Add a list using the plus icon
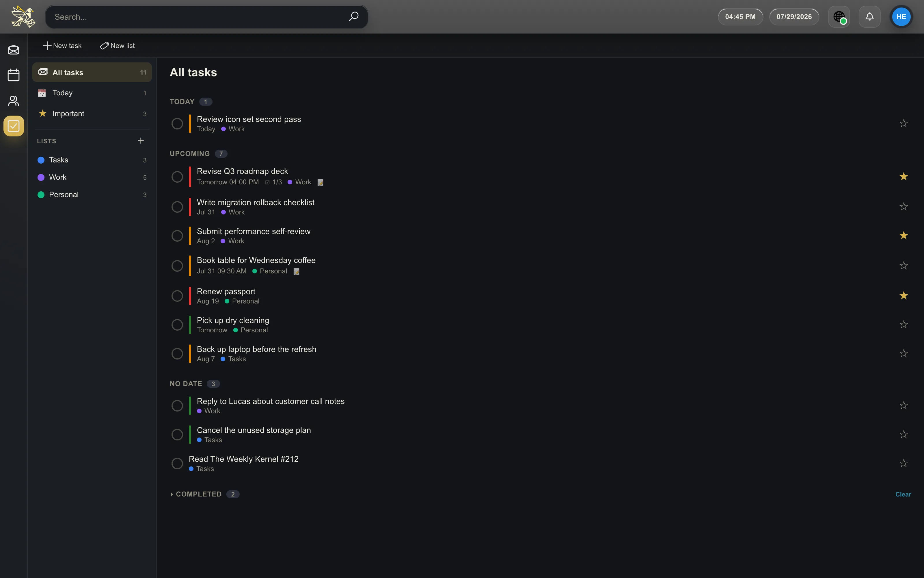Viewport: 924px width, 578px height. tap(141, 141)
